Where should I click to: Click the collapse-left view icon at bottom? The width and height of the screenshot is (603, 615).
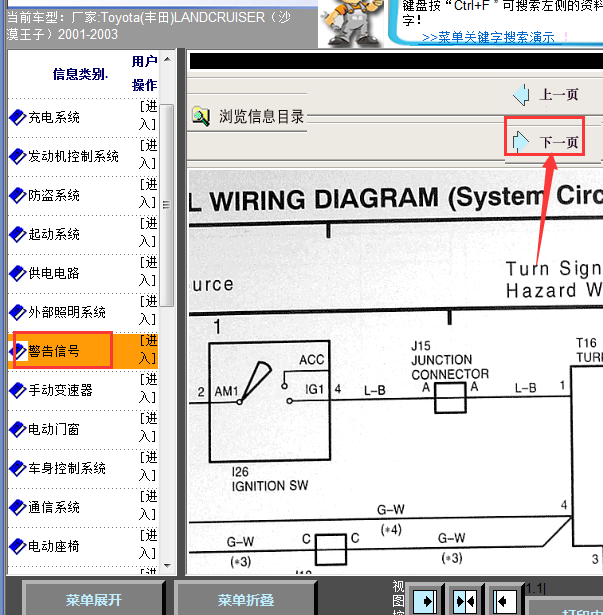pos(505,600)
